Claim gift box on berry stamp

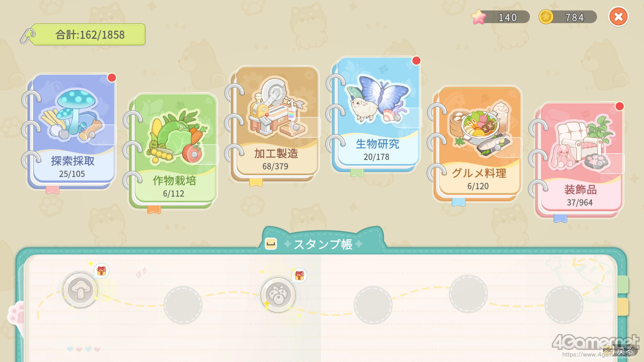point(299,275)
